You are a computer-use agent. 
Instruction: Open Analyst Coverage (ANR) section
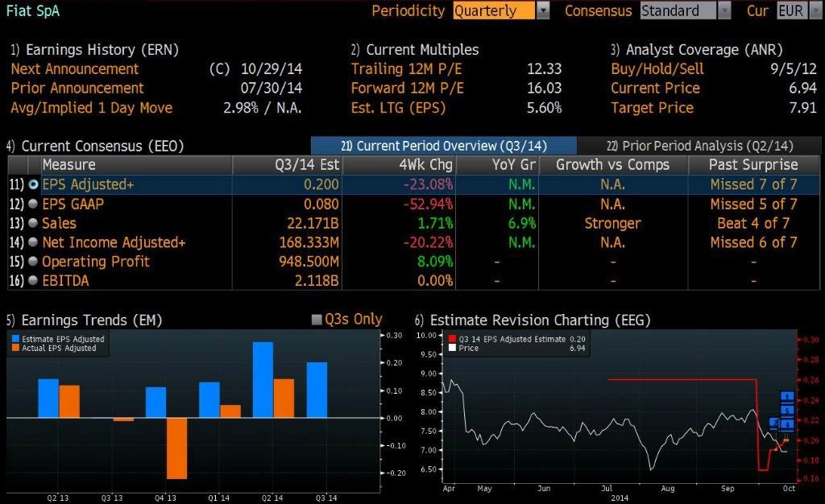[697, 50]
